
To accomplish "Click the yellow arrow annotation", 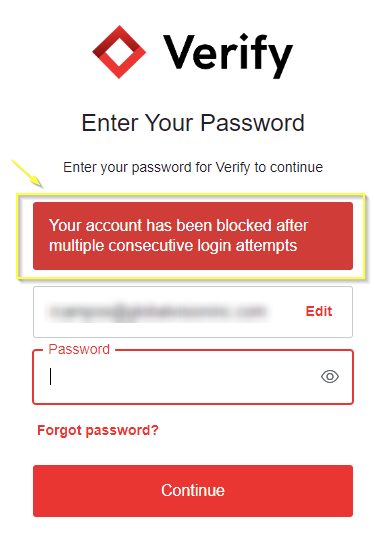I will tap(27, 173).
